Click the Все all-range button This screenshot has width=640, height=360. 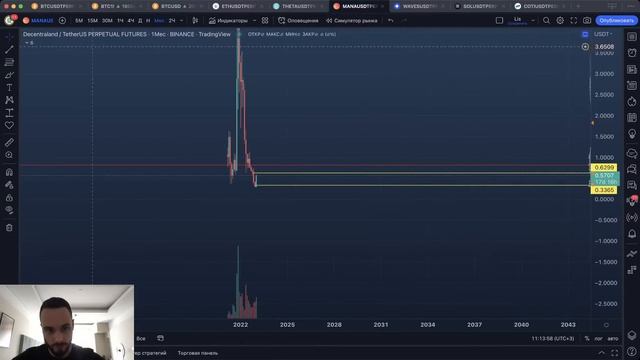click(141, 338)
